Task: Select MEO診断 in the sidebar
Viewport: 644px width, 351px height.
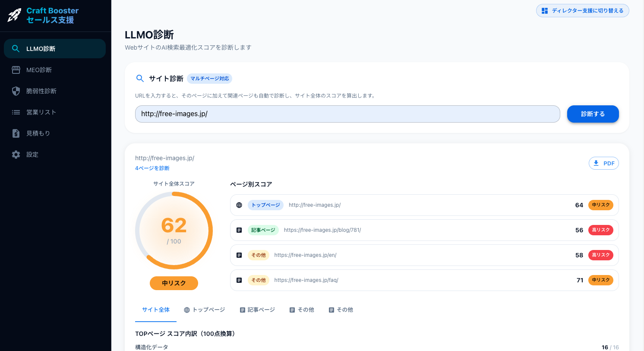Action: click(39, 70)
